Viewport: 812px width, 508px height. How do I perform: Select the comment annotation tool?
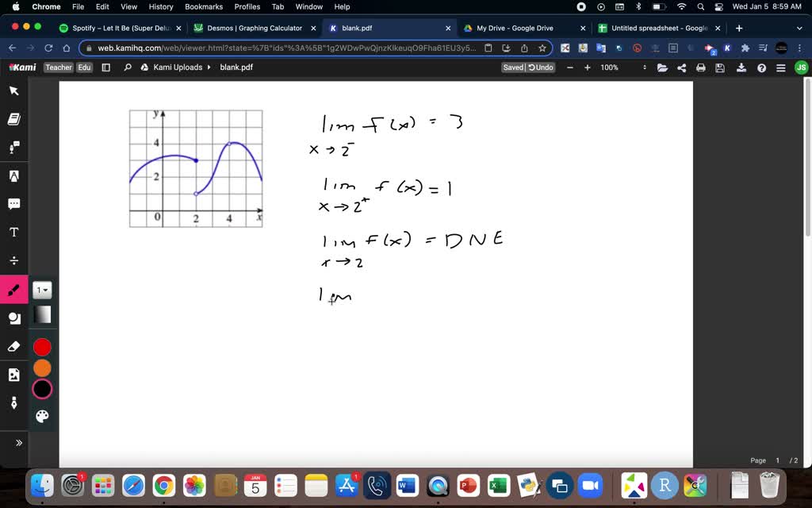(x=13, y=203)
